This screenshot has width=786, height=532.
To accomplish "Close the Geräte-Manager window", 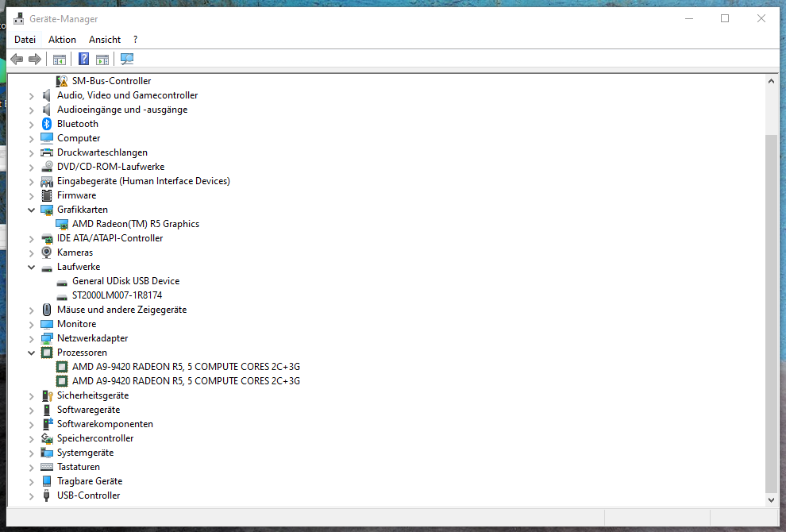I will 761,18.
